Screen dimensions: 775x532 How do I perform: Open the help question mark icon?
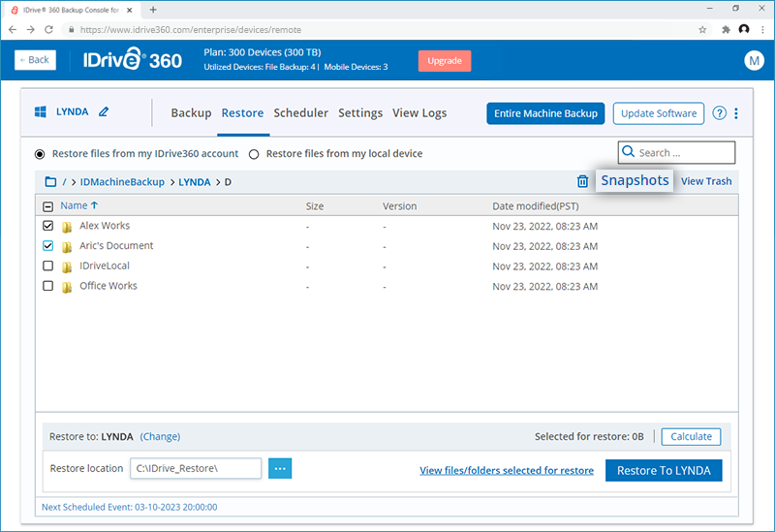pyautogui.click(x=719, y=113)
